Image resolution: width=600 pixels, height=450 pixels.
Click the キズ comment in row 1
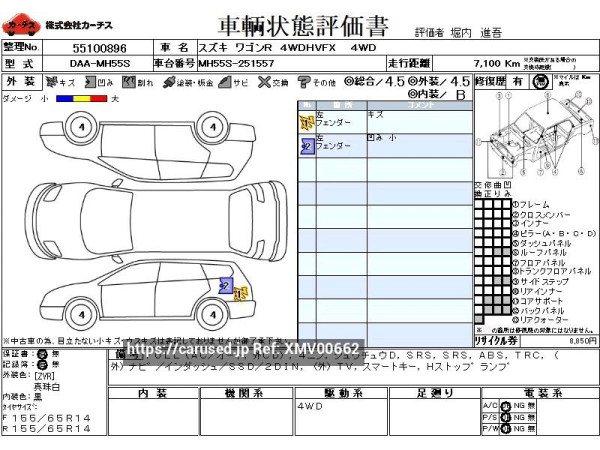tap(375, 114)
